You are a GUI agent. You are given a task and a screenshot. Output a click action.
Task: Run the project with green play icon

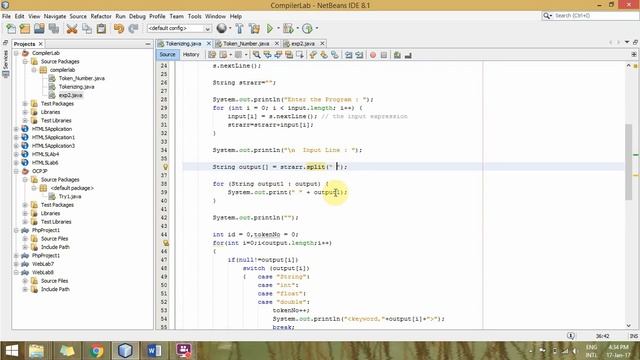(x=270, y=29)
